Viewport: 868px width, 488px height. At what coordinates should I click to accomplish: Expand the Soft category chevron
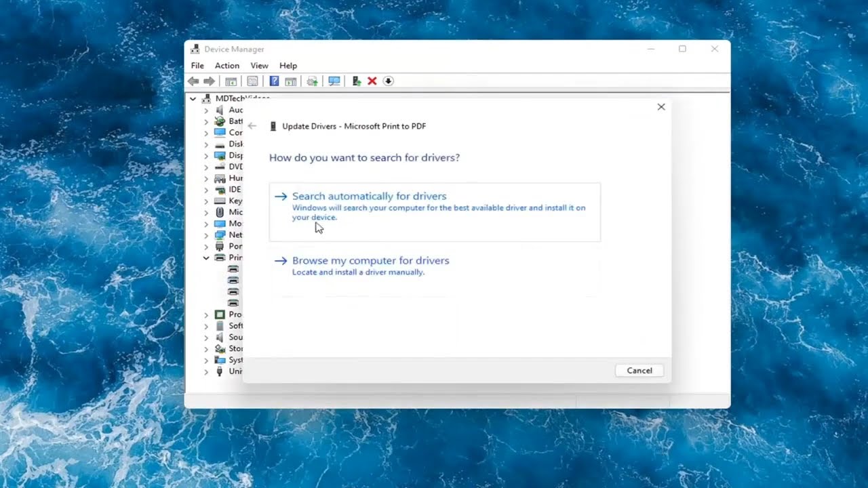(206, 326)
